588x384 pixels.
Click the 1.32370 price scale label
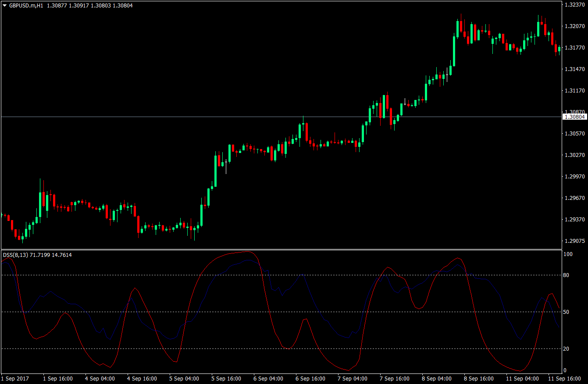tap(574, 6)
